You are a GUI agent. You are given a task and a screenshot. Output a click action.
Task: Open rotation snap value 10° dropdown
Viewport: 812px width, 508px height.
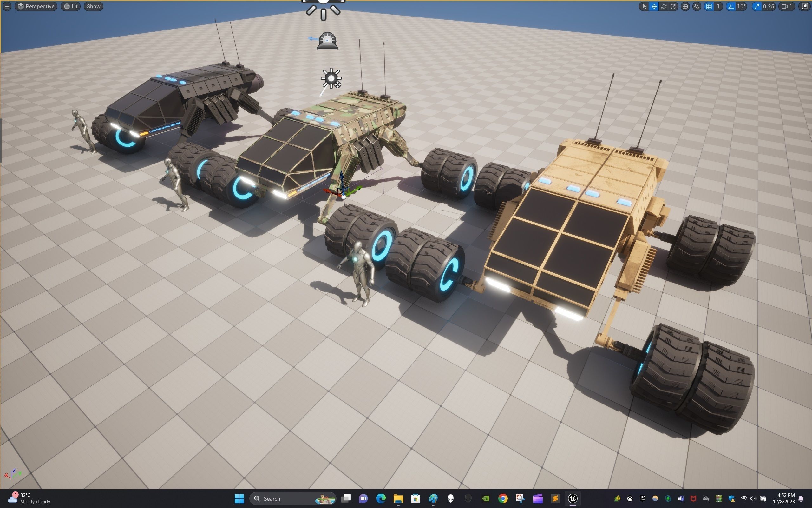[x=741, y=6]
